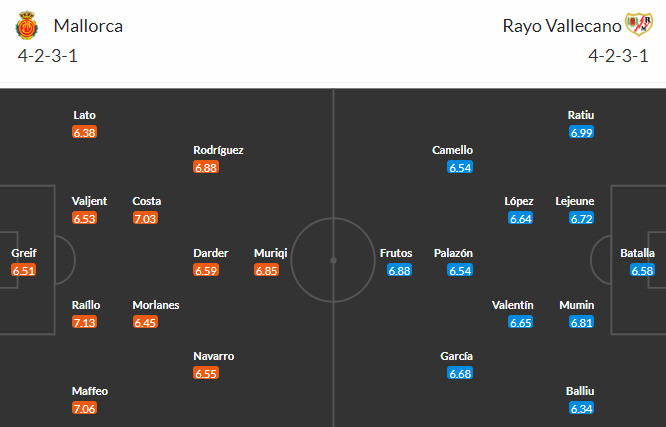Select Raíllo's 7.13 rating badge
The width and height of the screenshot is (666, 427).
84,322
